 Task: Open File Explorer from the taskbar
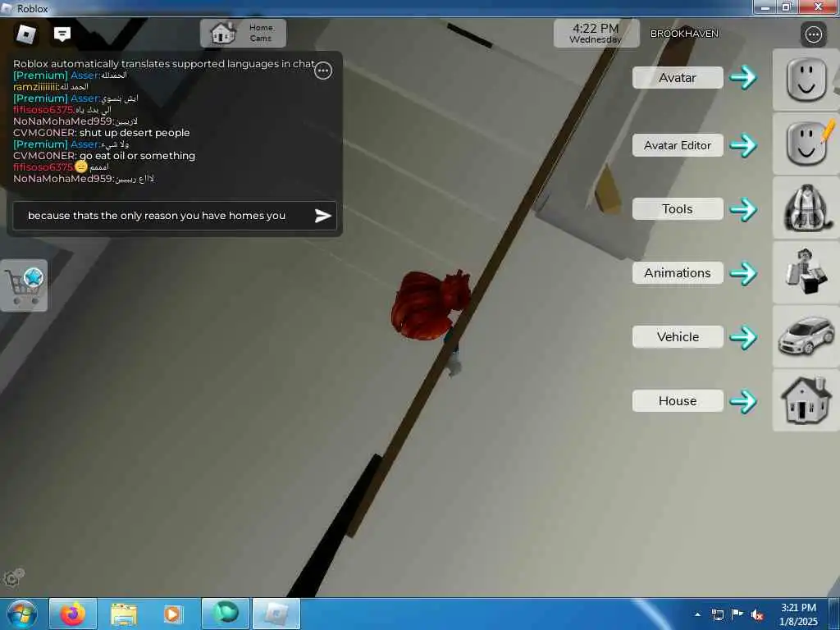pyautogui.click(x=124, y=614)
